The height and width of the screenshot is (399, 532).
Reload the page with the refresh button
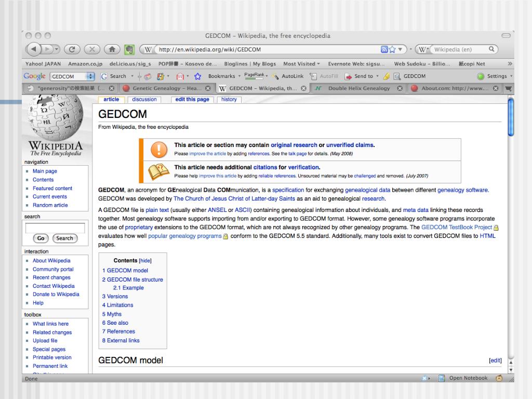[x=72, y=49]
